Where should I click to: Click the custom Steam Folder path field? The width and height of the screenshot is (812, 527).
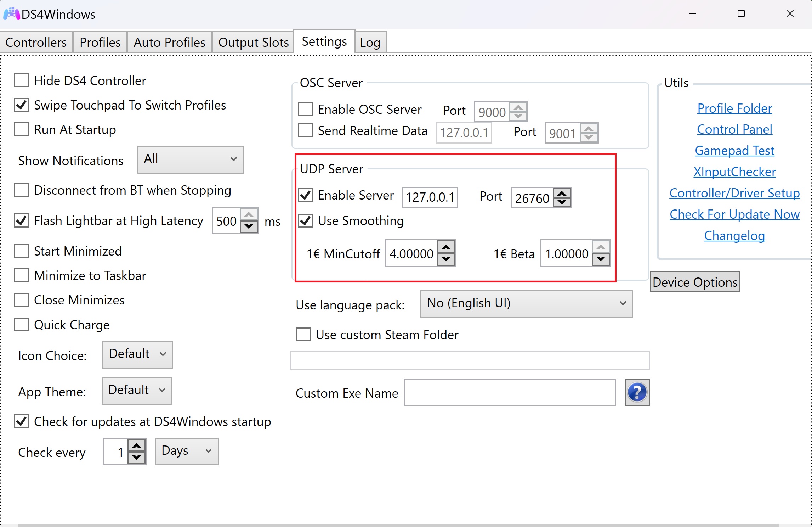[470, 360]
